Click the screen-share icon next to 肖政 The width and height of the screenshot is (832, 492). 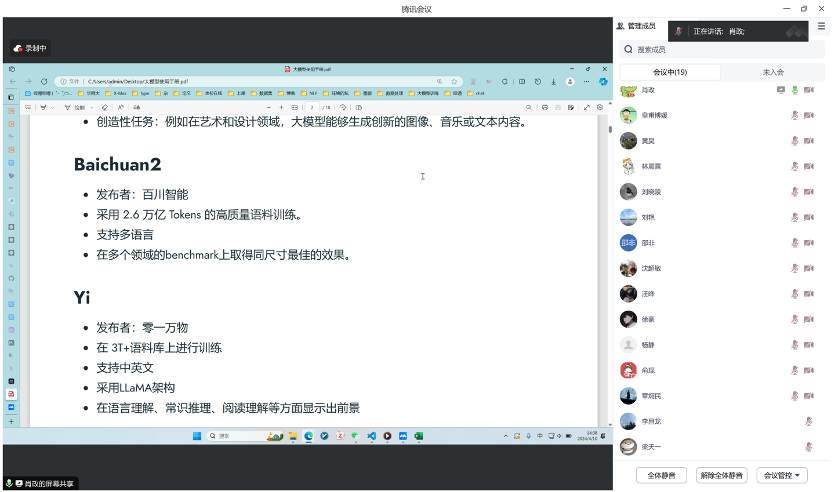point(781,90)
